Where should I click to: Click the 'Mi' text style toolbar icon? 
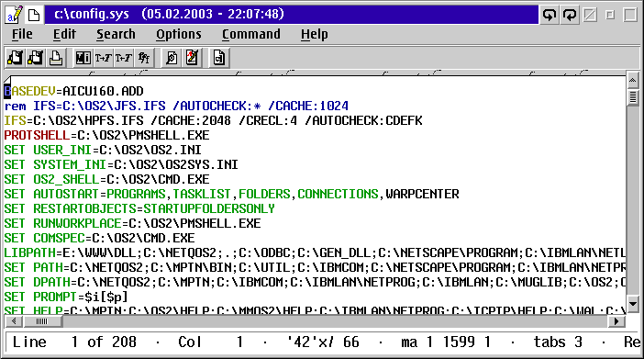(83, 58)
